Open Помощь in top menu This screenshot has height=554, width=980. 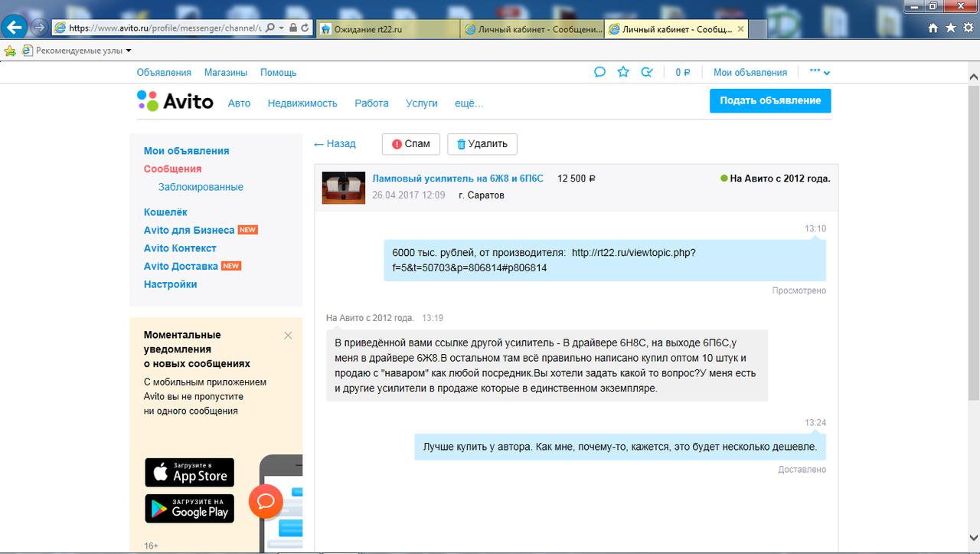[x=278, y=72]
